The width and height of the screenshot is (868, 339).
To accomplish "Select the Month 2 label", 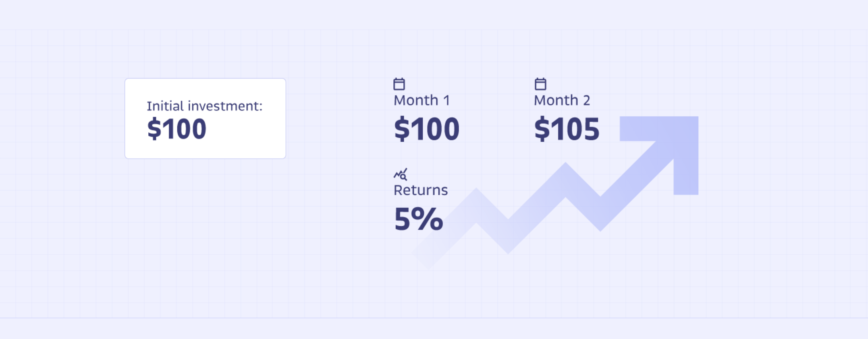I will pyautogui.click(x=562, y=100).
